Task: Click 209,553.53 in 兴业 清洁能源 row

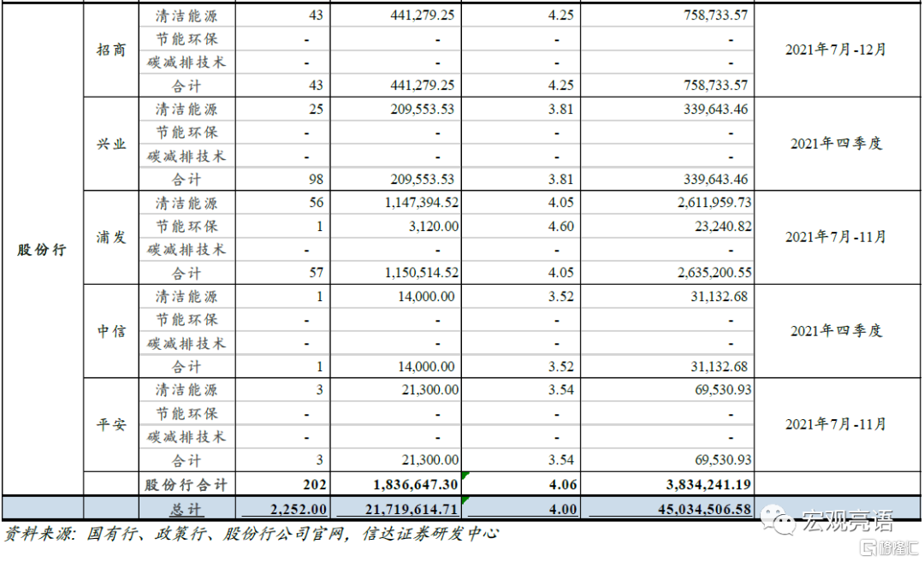Action: pos(423,109)
